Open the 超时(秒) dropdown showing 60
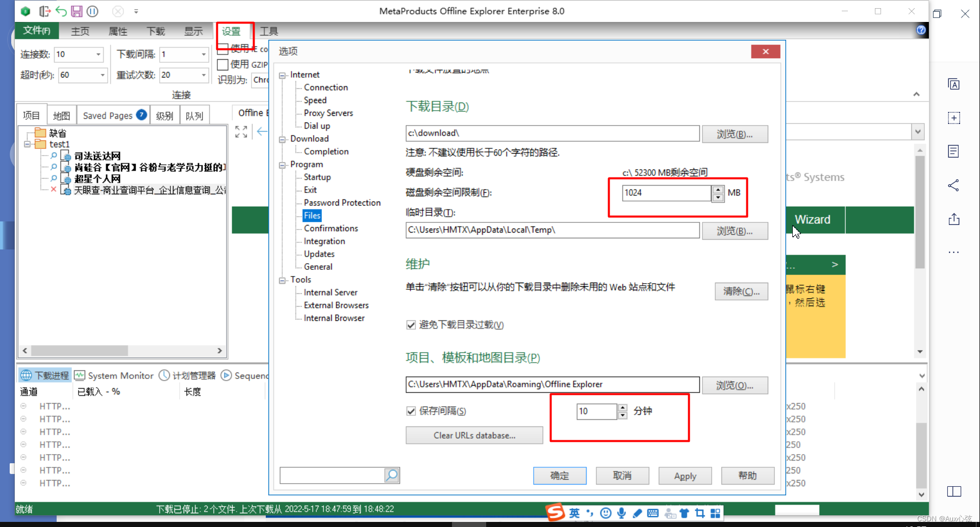Image resolution: width=980 pixels, height=527 pixels. [102, 75]
